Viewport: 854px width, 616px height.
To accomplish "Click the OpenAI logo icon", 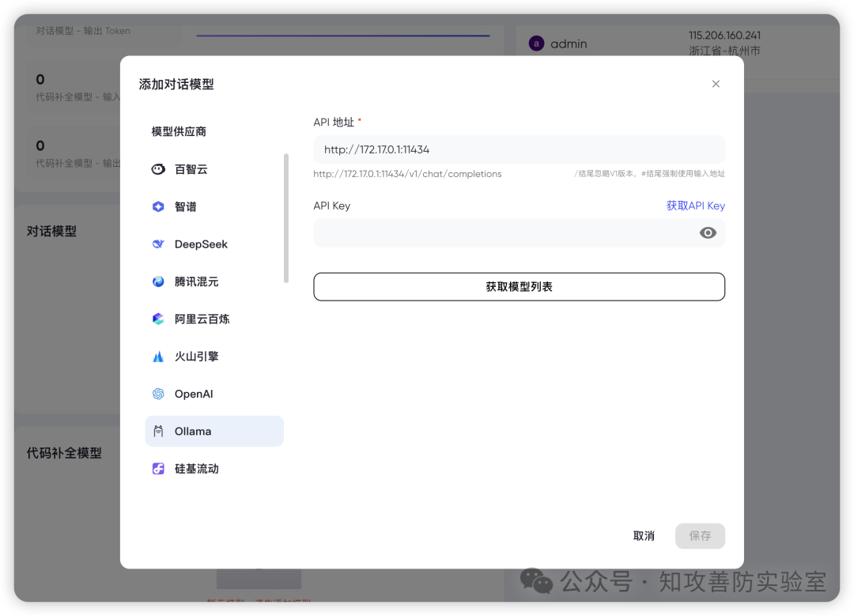I will coord(158,394).
